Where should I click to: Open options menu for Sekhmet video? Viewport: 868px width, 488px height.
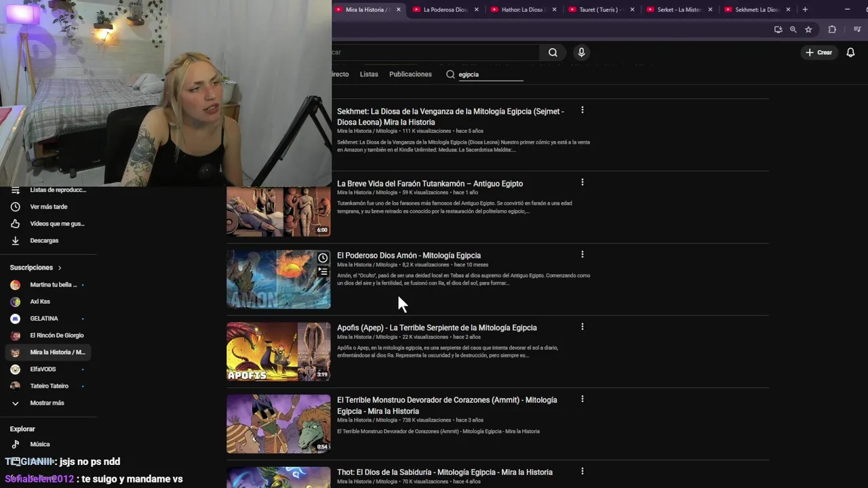582,110
